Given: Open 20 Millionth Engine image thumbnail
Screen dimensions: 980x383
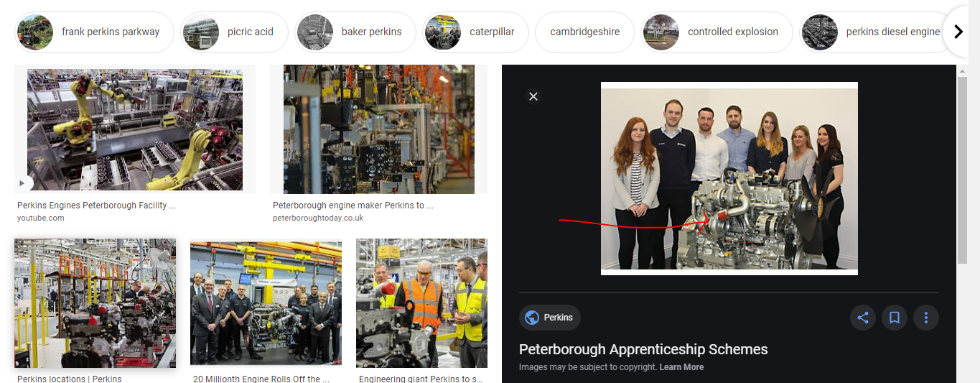Looking at the screenshot, I should (266, 303).
